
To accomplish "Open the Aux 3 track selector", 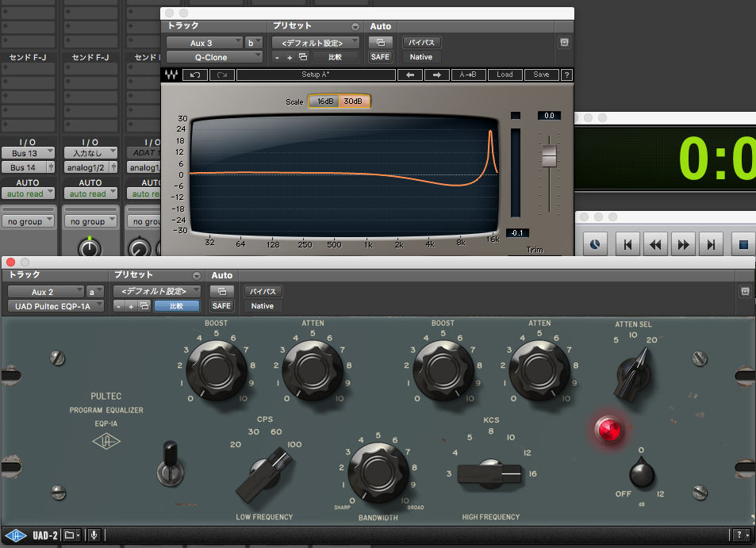I will coord(205,43).
